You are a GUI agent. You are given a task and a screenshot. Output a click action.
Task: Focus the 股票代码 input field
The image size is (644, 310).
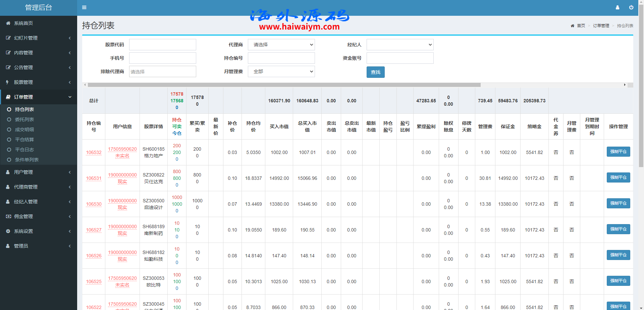(x=162, y=45)
